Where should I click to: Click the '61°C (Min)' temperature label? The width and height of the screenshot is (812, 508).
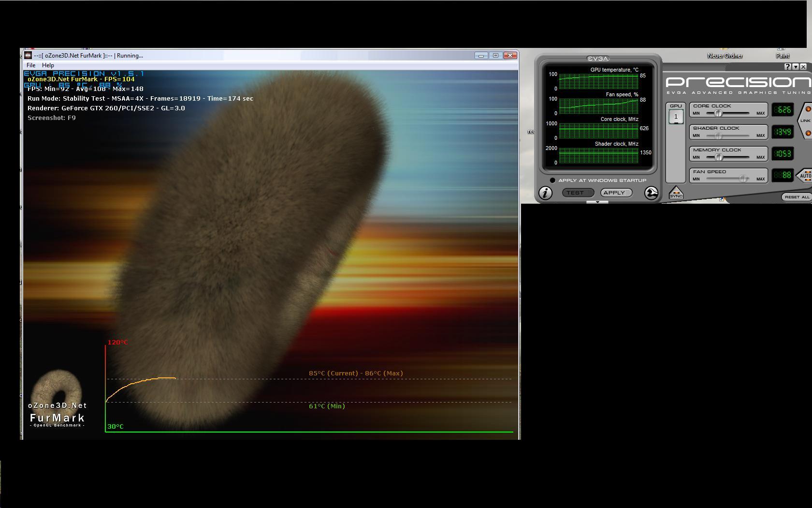(327, 406)
